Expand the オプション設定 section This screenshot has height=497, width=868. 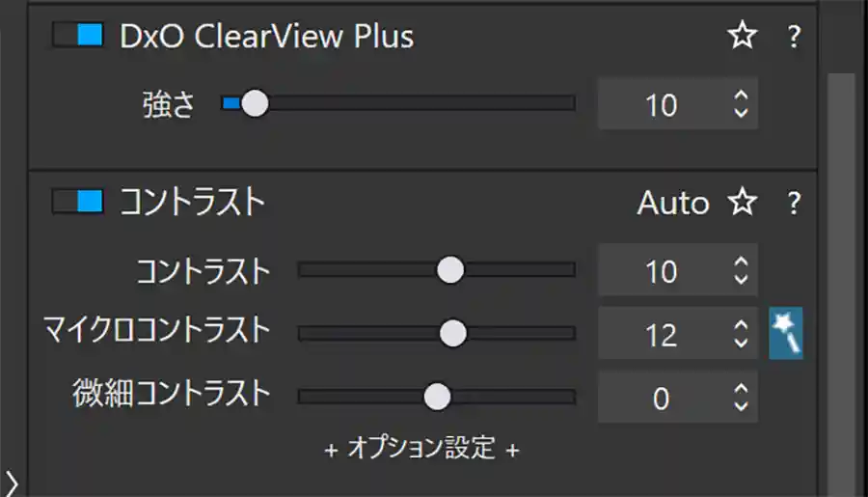[x=421, y=448]
